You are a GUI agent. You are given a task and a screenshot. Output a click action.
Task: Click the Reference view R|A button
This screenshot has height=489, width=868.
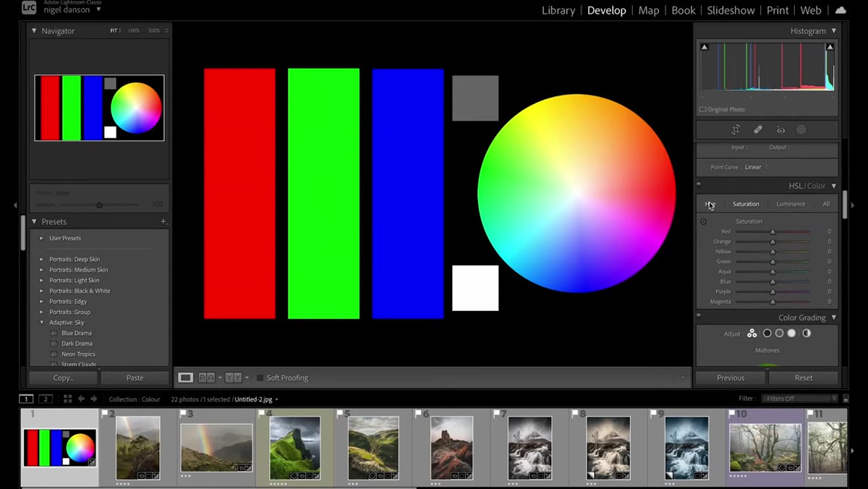[206, 378]
